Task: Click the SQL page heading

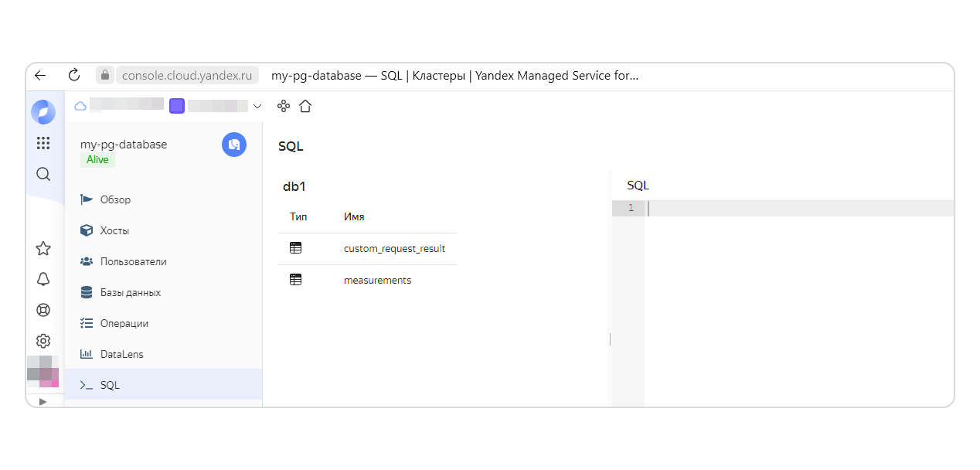Action: coord(291,146)
